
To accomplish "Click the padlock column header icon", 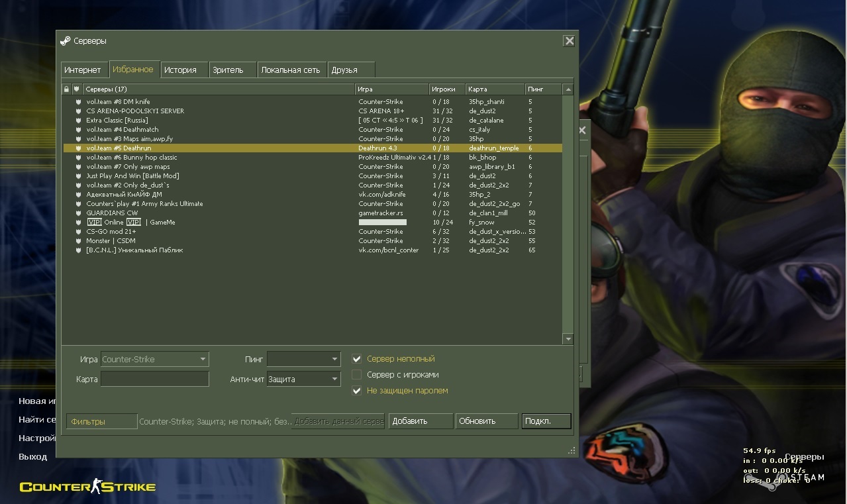I will click(x=66, y=89).
